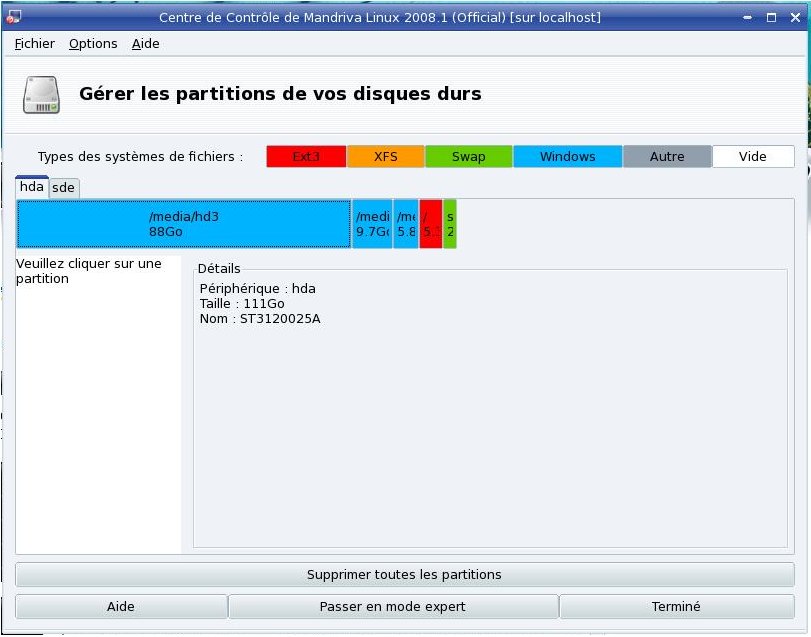
Task: Click the 'Taille : 111Go' detail text
Action: (242, 304)
